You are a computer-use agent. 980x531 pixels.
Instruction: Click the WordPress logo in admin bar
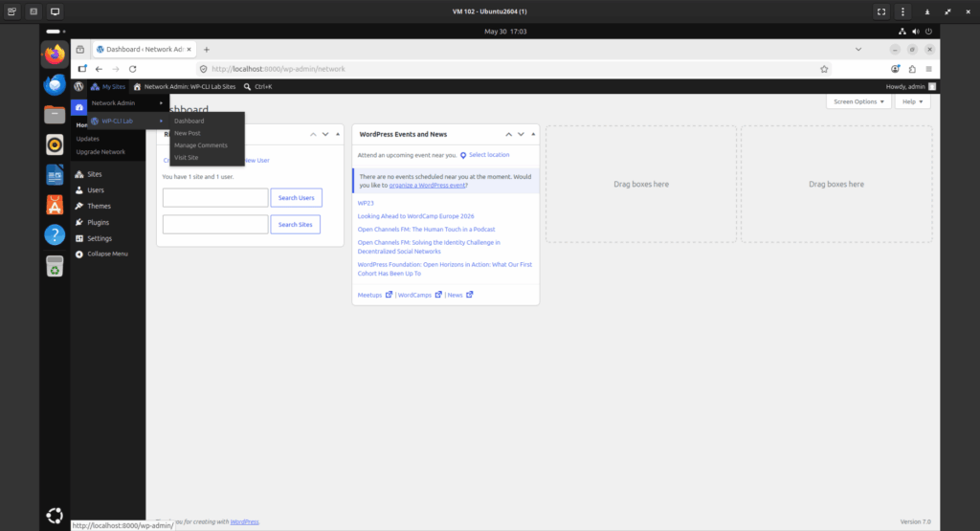[78, 87]
